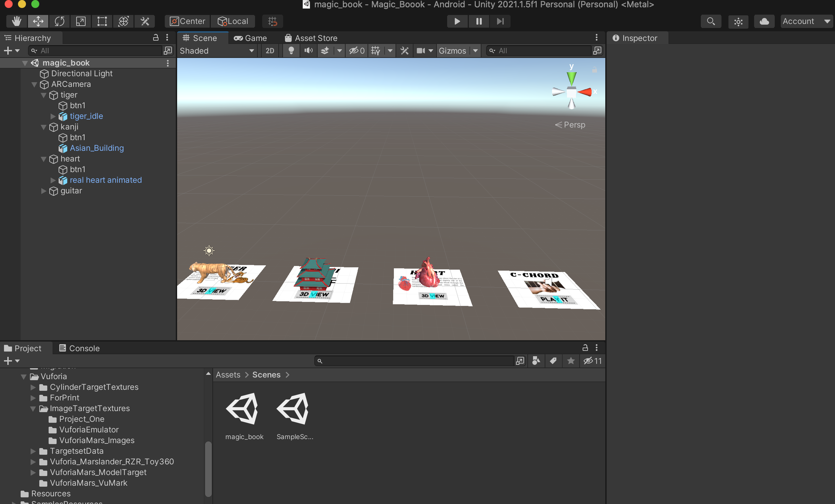Select the Rect Transform tool
Image resolution: width=835 pixels, height=504 pixels.
[x=102, y=21]
